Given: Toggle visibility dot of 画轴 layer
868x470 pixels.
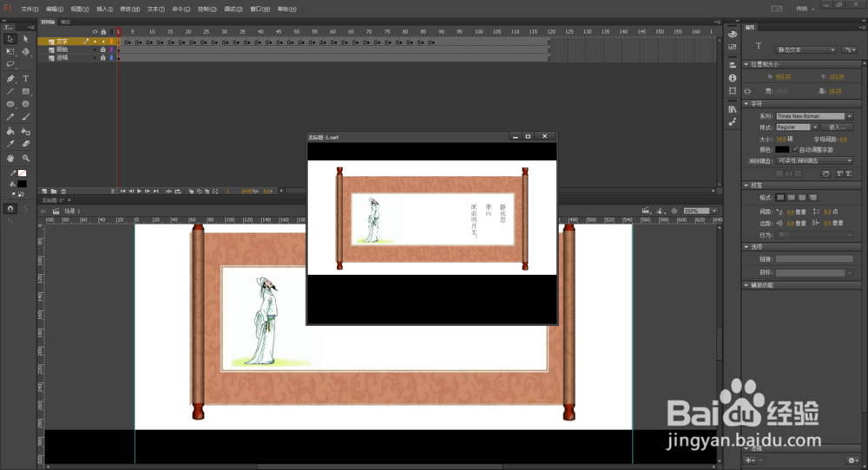Looking at the screenshot, I should pyautogui.click(x=95, y=49).
